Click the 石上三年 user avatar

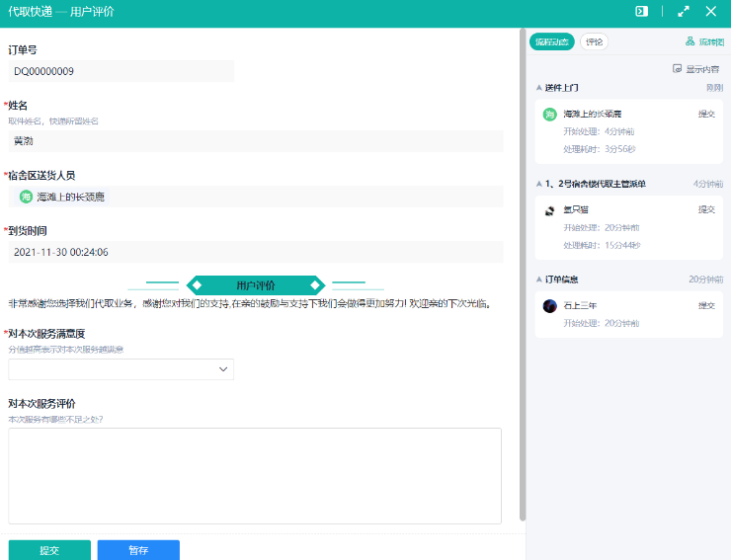coord(550,305)
